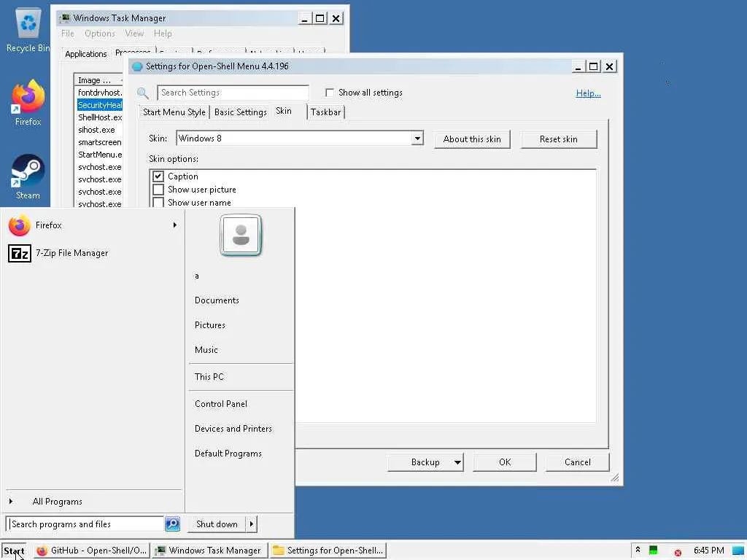747x560 pixels.
Task: Enable the Show user picture option
Action: tap(158, 190)
